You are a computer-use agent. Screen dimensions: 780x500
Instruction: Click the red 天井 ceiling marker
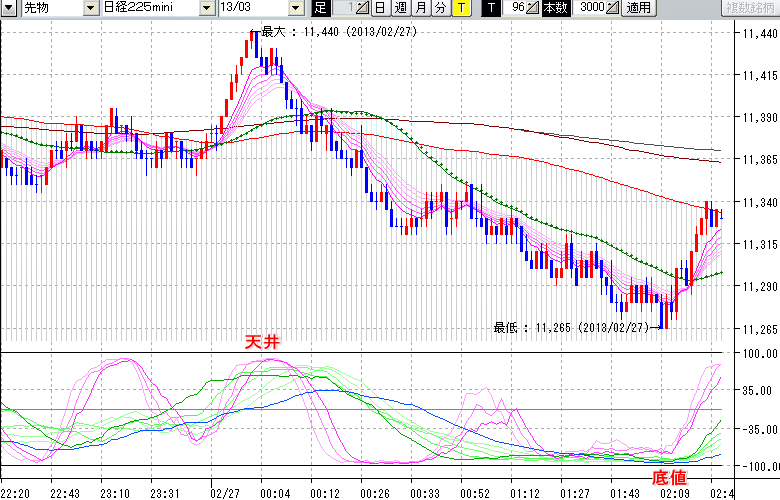pos(263,342)
